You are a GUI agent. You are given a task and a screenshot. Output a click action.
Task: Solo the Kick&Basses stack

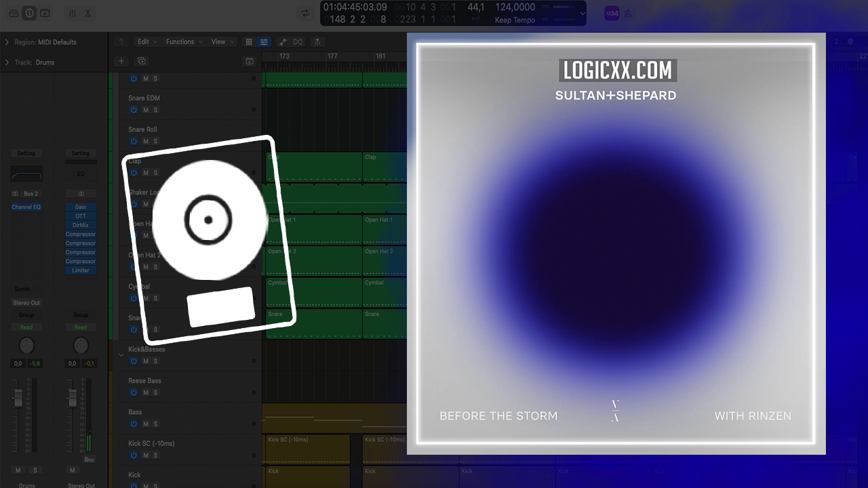[155, 361]
